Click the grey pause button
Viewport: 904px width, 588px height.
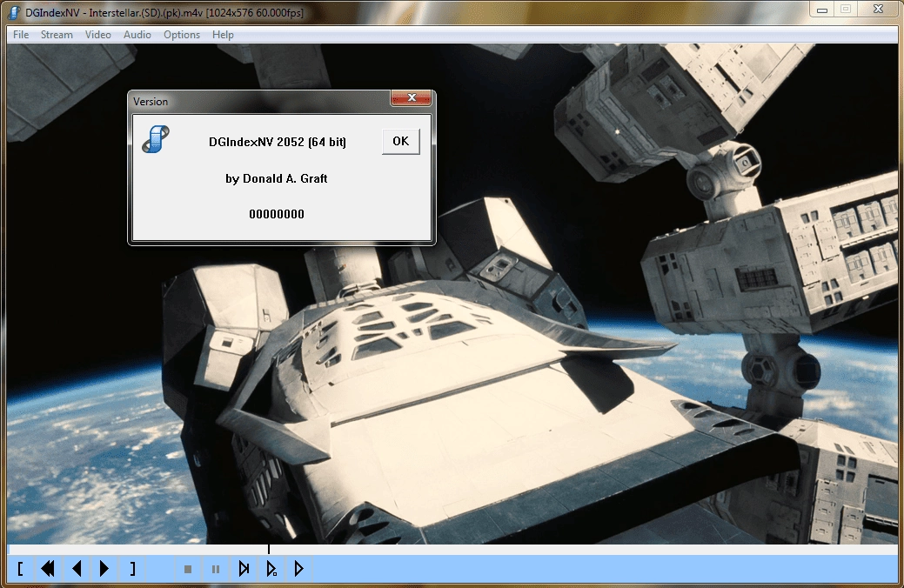click(x=216, y=570)
